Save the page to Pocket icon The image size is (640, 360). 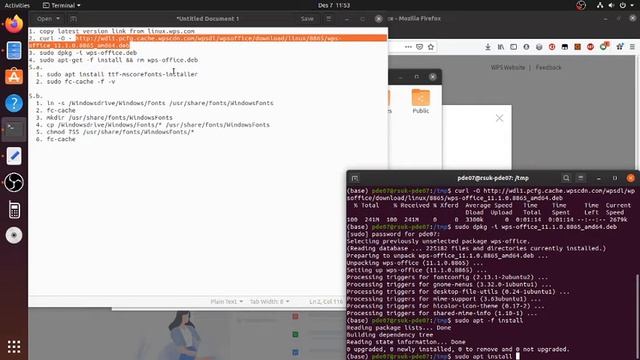pyautogui.click(x=419, y=47)
